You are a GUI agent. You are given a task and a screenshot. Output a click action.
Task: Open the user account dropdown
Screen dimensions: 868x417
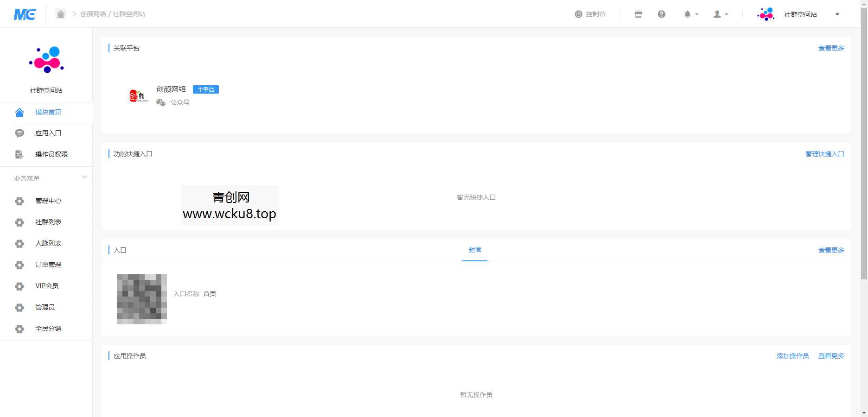(720, 14)
